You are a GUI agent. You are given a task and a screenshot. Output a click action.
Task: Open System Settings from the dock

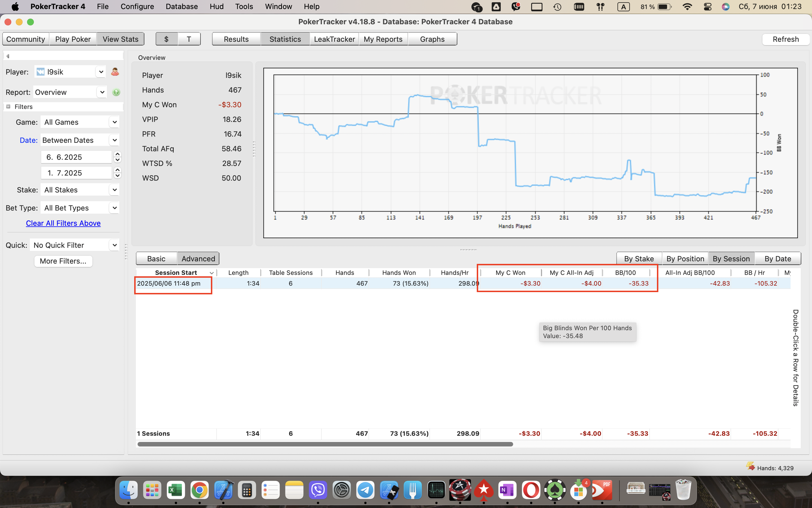coord(342,490)
